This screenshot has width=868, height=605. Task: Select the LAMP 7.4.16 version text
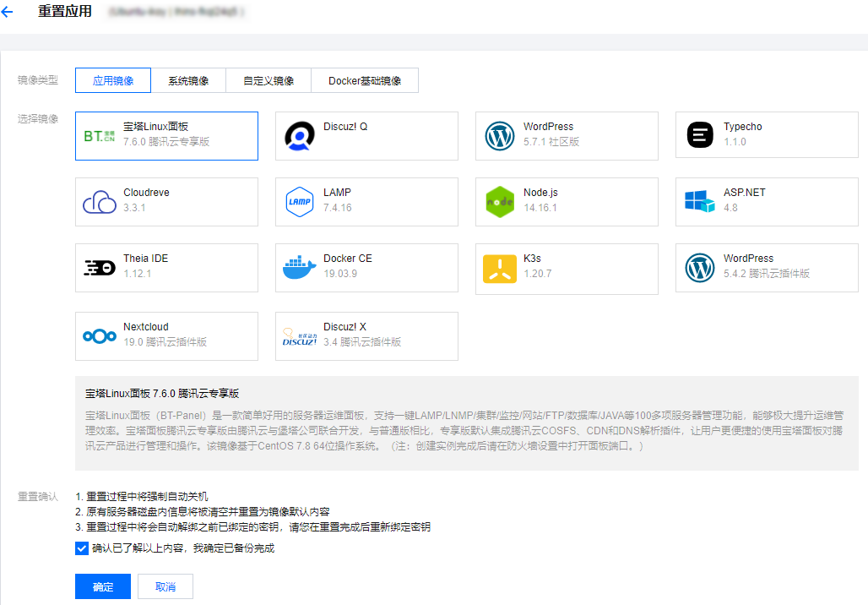coord(338,208)
